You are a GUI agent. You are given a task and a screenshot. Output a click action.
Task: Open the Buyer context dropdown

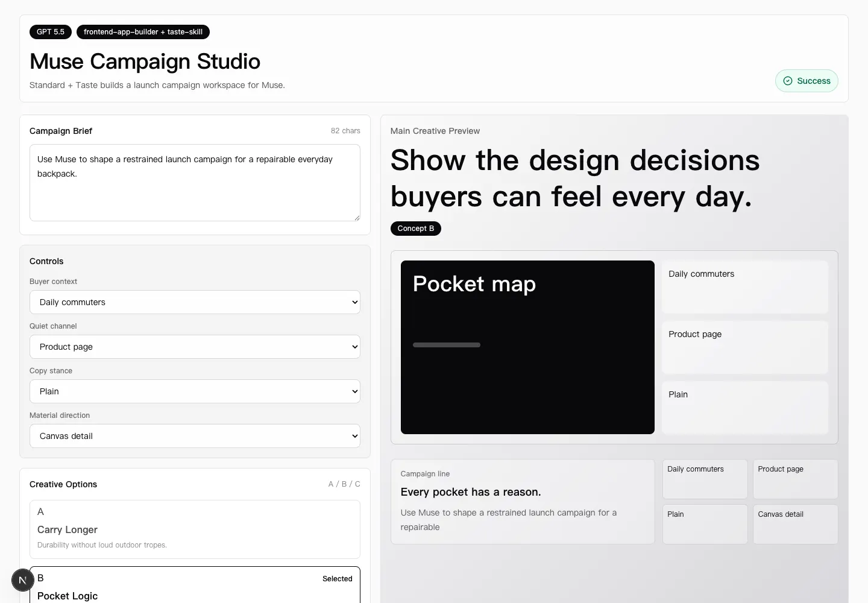click(x=195, y=302)
